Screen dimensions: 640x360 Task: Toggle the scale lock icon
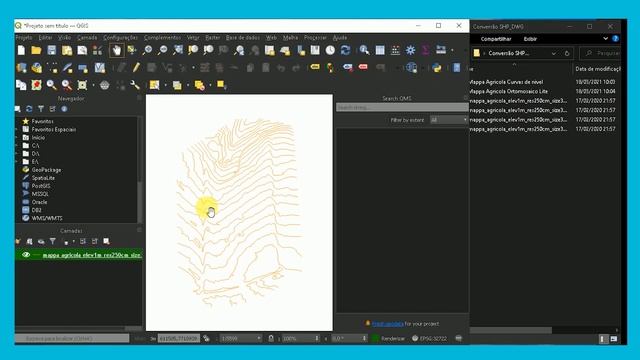pos(271,338)
